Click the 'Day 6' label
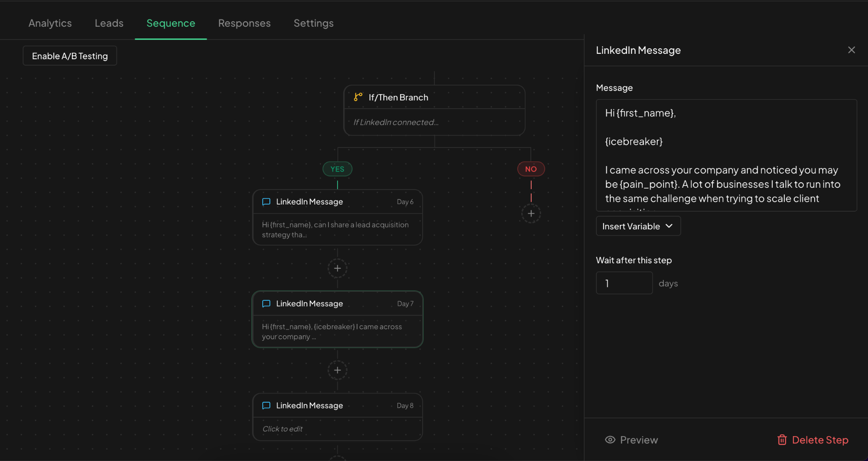The width and height of the screenshot is (868, 461). [x=405, y=202]
